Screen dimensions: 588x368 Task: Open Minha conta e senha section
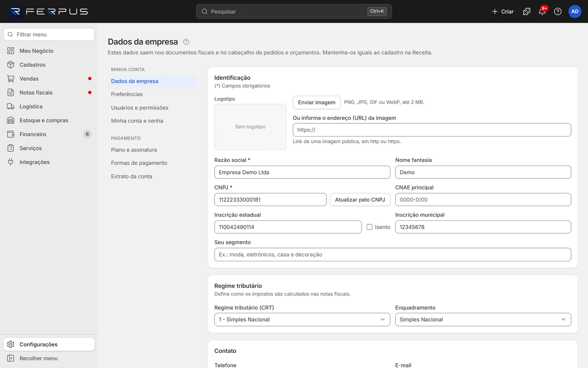153,121
